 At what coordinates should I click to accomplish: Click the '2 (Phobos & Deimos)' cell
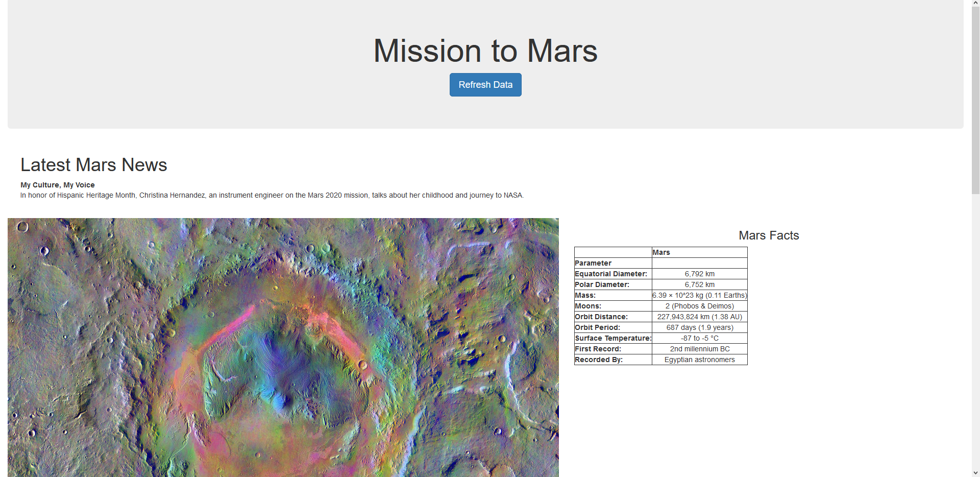[699, 306]
